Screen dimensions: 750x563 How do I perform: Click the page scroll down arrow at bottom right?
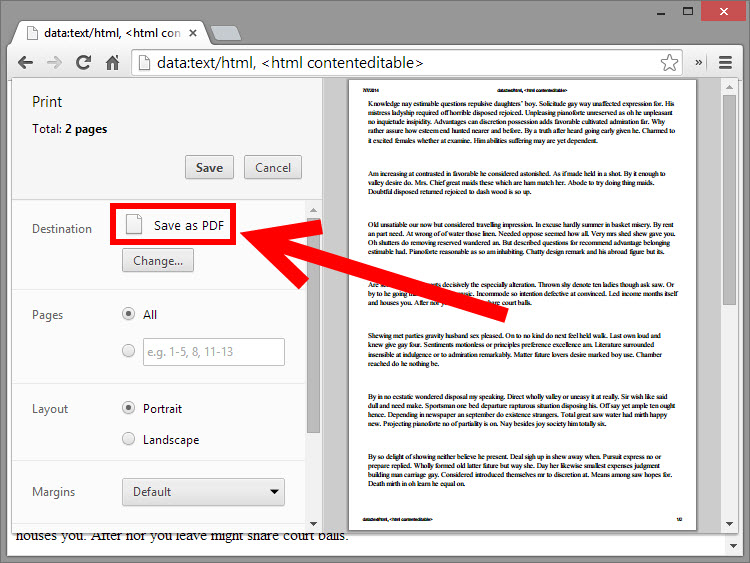pyautogui.click(x=733, y=545)
